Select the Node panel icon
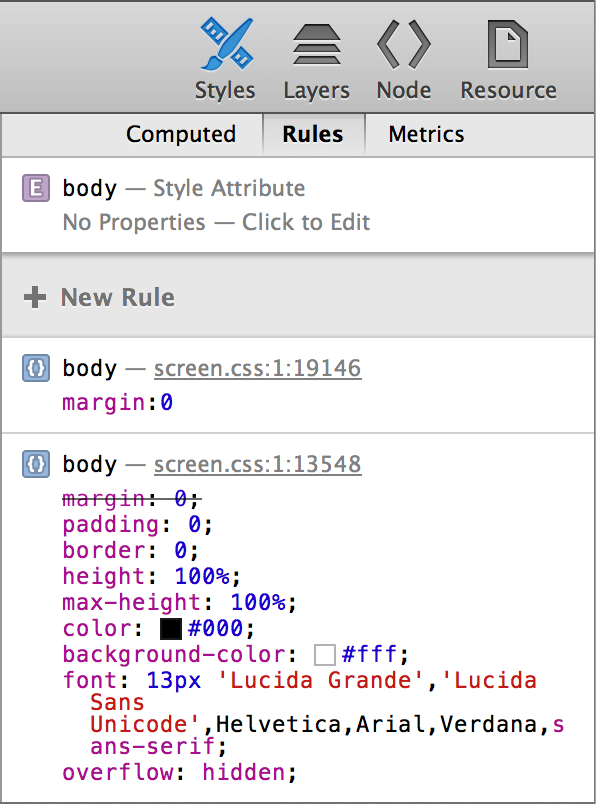The width and height of the screenshot is (596, 804). [x=404, y=44]
